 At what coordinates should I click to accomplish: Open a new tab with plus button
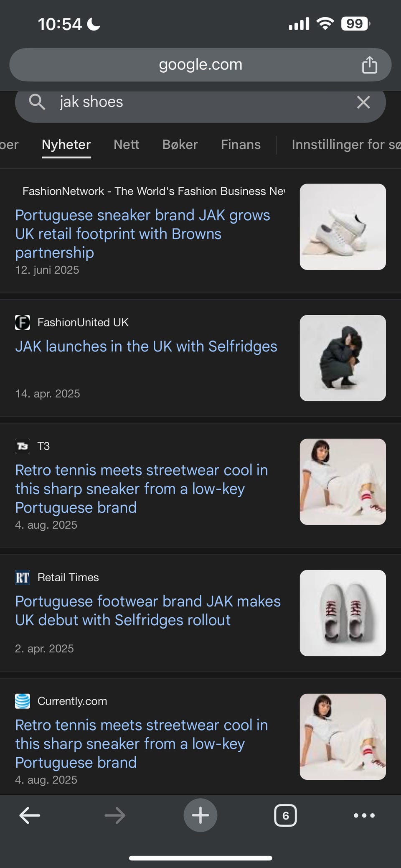point(200,815)
